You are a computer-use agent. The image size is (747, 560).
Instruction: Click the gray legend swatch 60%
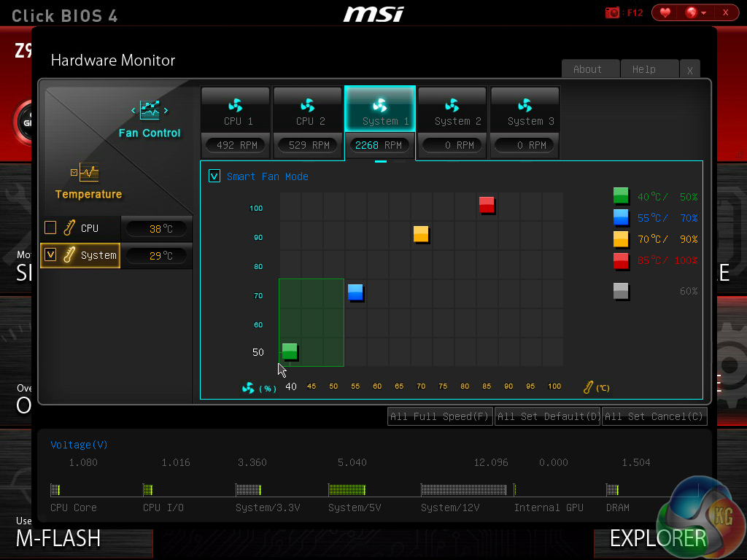[x=621, y=291]
